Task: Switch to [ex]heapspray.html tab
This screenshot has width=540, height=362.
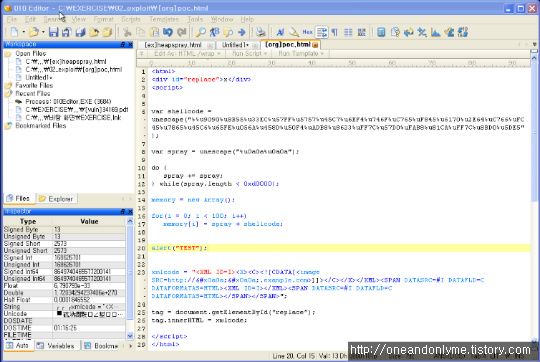Action: 176,45
